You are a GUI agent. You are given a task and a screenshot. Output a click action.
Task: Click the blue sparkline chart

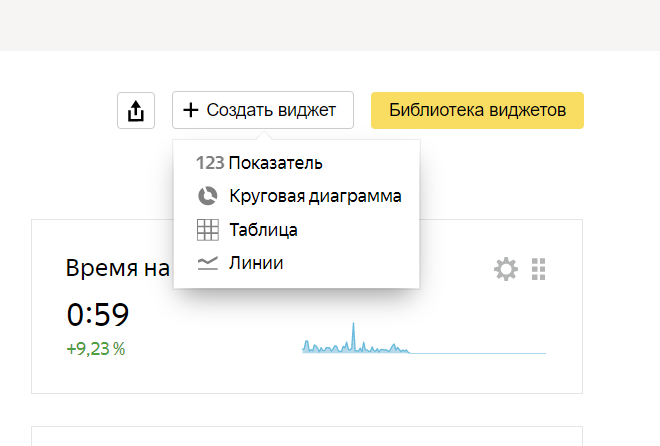pyautogui.click(x=424, y=338)
